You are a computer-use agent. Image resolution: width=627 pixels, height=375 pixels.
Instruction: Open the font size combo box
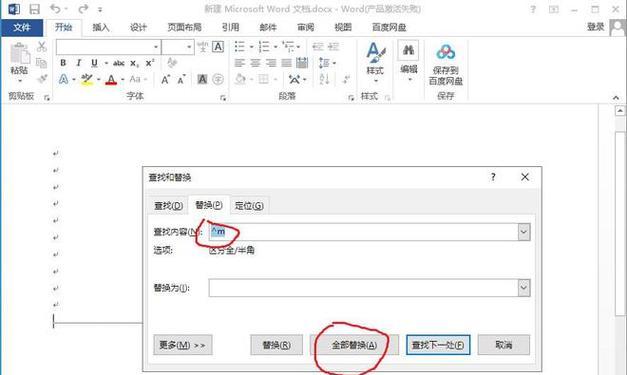178,47
